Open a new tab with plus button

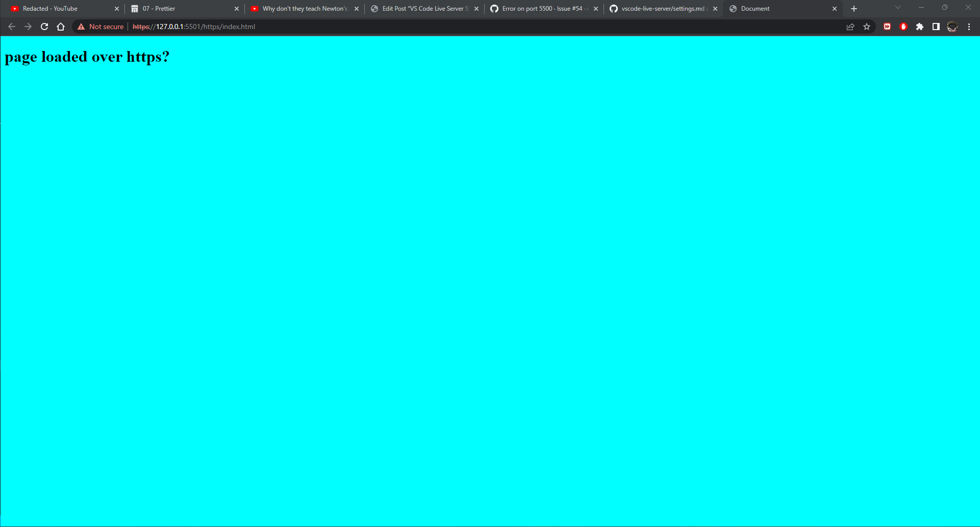(x=854, y=9)
